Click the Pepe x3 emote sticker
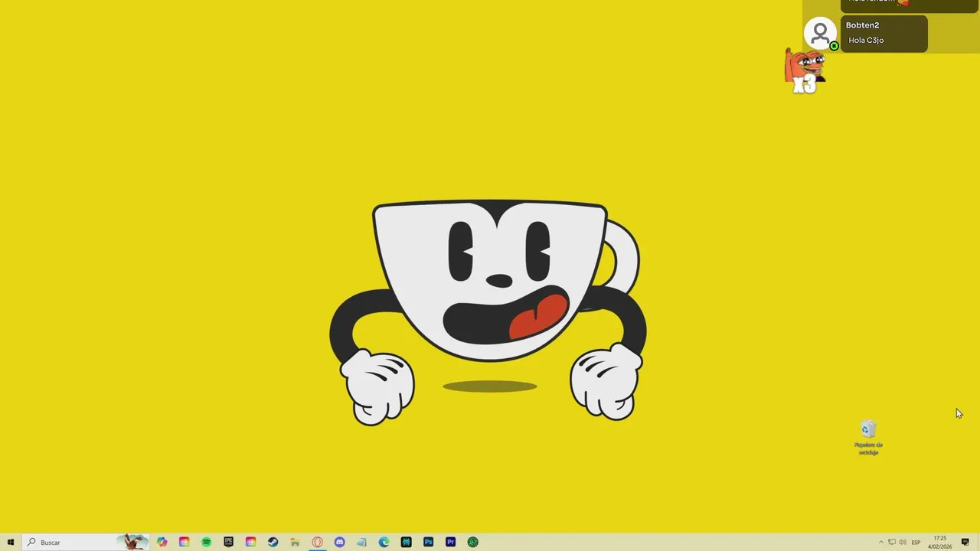The image size is (980, 551). [805, 70]
